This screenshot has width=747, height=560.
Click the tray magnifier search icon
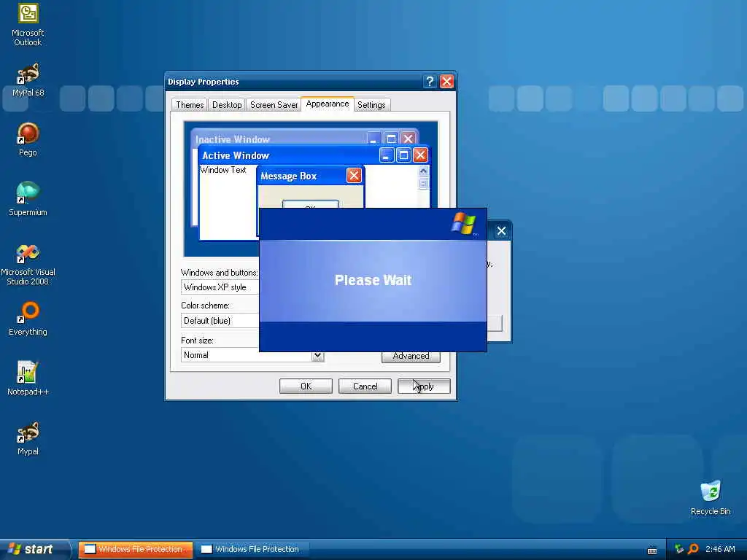(x=693, y=549)
